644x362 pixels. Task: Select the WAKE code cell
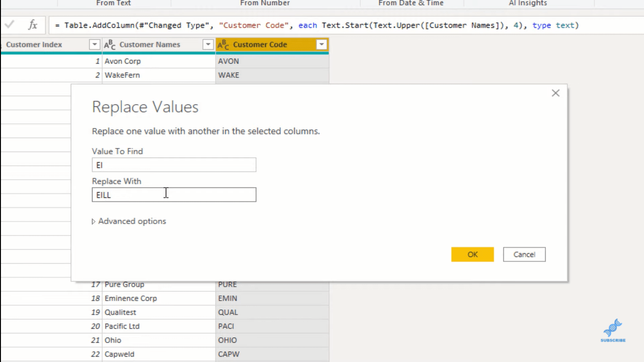click(272, 75)
